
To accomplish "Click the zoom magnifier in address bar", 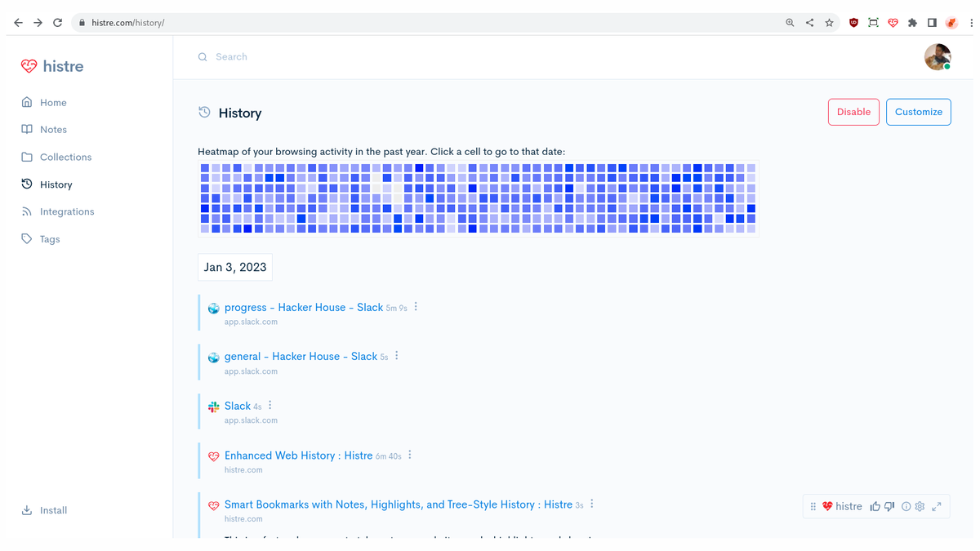I will (790, 23).
